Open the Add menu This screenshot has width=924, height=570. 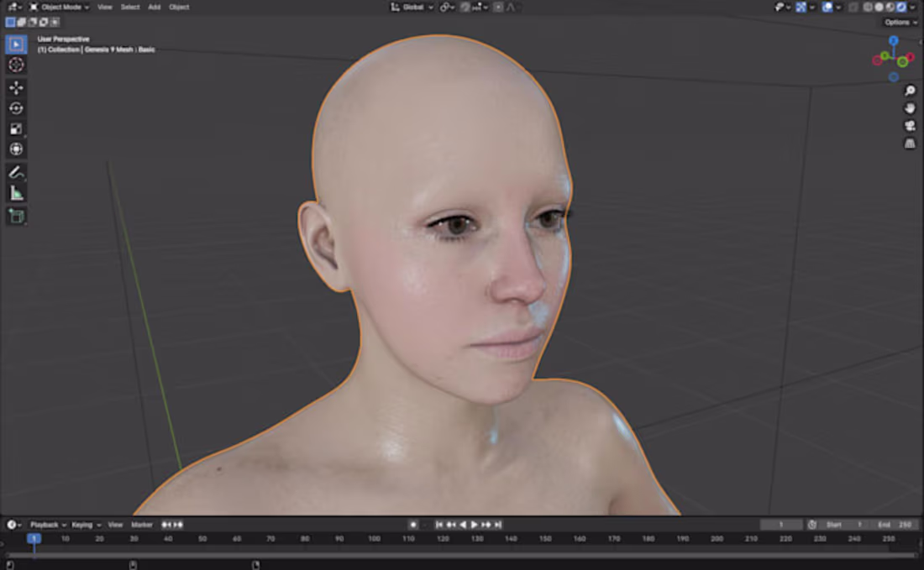click(x=154, y=7)
